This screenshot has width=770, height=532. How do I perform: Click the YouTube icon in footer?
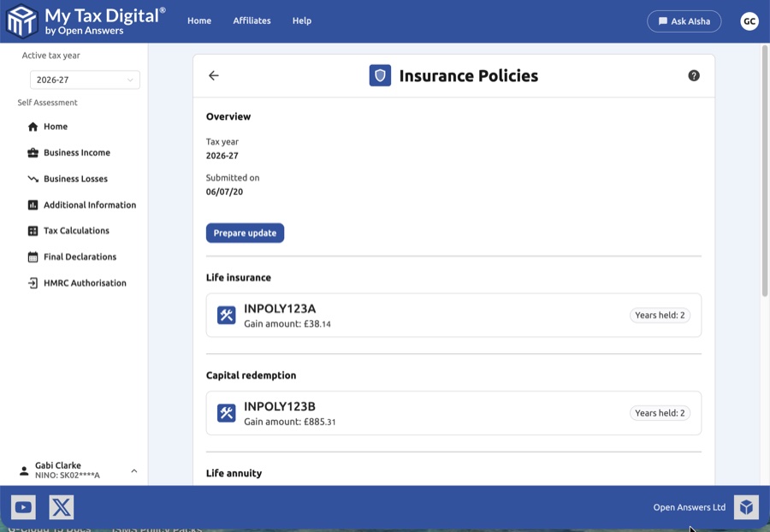pyautogui.click(x=23, y=507)
